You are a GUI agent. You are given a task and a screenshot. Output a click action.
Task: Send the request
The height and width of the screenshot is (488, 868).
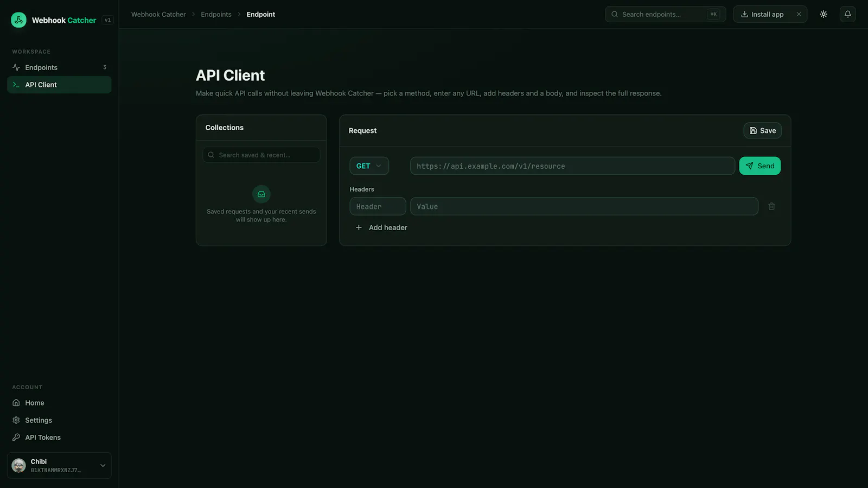[x=759, y=166]
